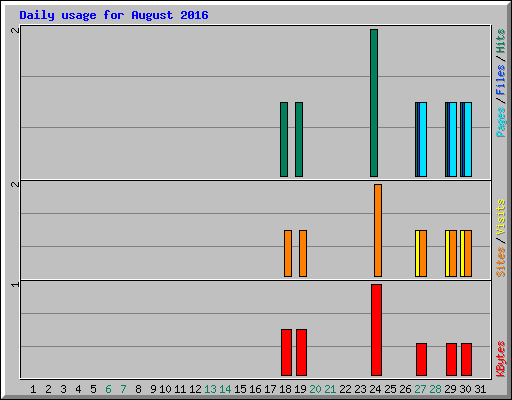
Task: Click day label '15' on the x-axis
Action: click(x=240, y=389)
